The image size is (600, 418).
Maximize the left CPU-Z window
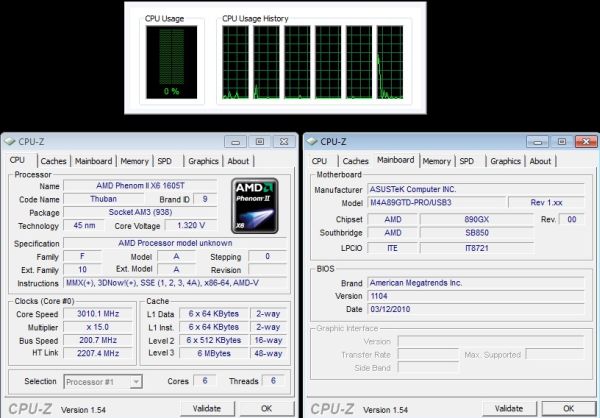point(259,142)
